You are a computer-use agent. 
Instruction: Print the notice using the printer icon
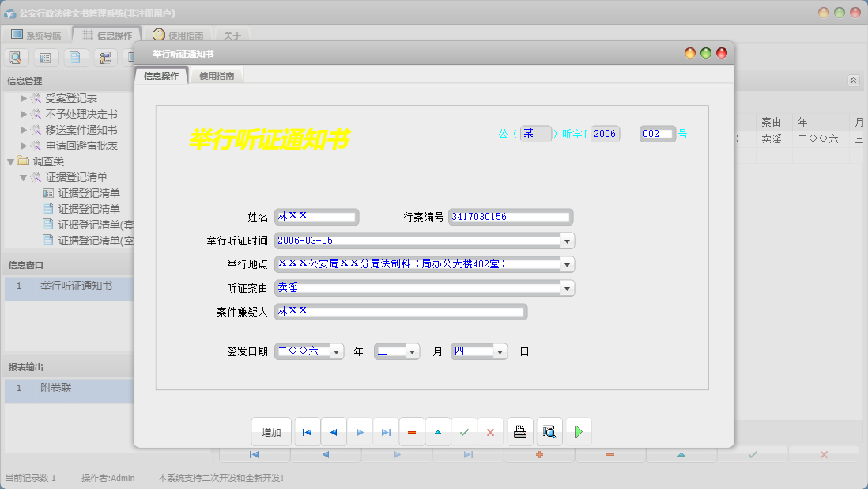point(521,431)
